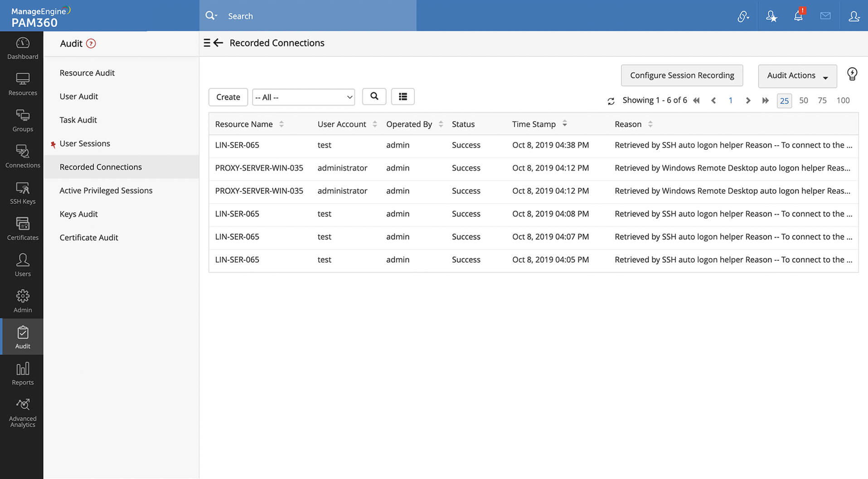Click the Create button

(228, 97)
